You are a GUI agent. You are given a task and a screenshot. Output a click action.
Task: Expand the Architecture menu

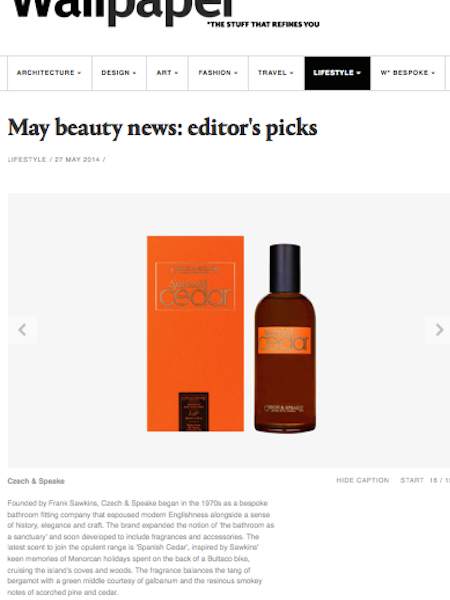click(49, 73)
